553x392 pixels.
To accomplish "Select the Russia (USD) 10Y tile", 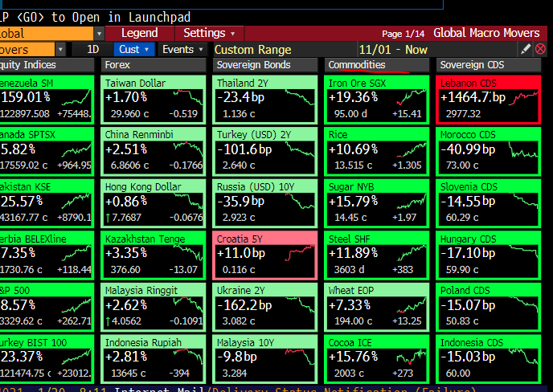I will tap(265, 203).
